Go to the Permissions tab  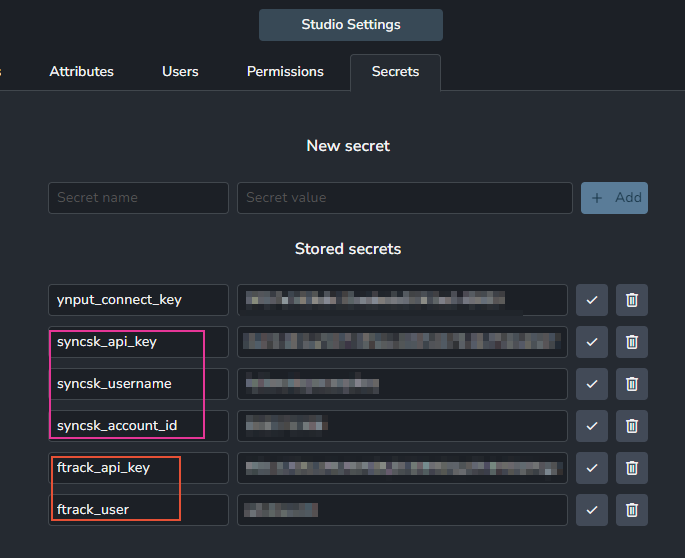click(285, 72)
